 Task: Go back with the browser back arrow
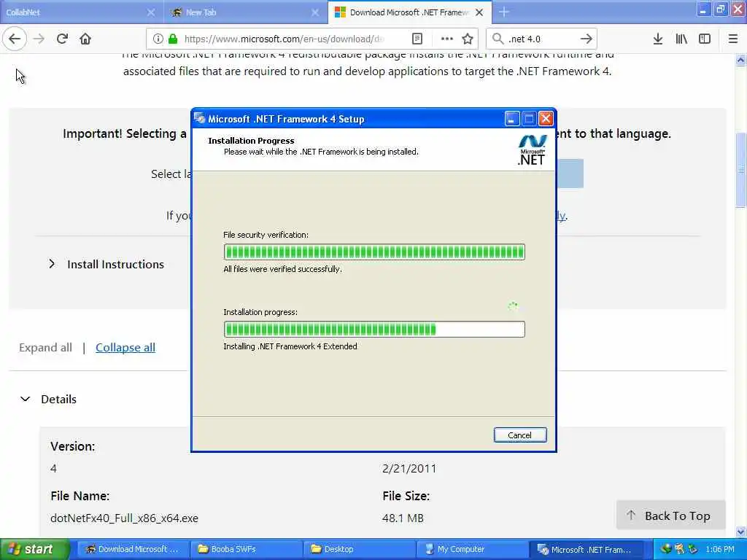(x=15, y=39)
